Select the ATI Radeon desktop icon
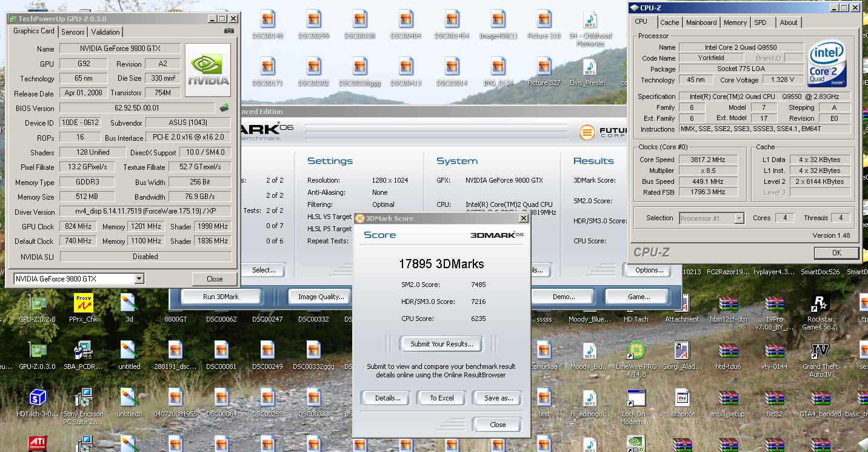 point(37,444)
